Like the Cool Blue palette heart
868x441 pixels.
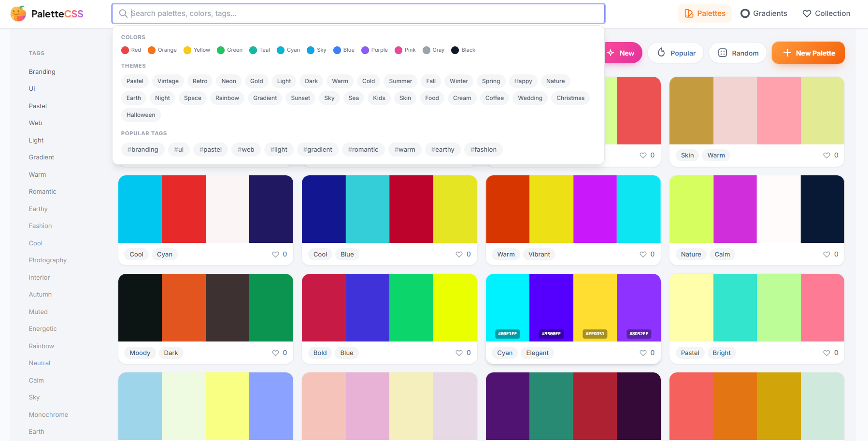click(x=459, y=255)
